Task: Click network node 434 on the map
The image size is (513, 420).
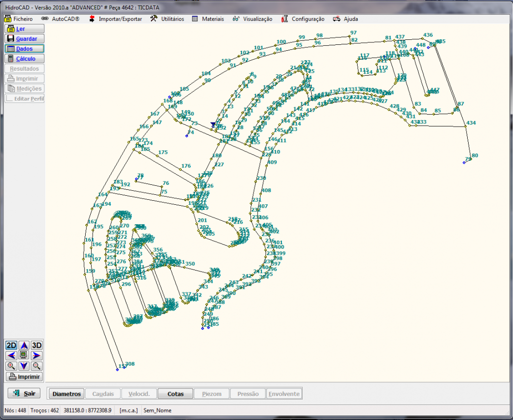Action: tap(466, 127)
